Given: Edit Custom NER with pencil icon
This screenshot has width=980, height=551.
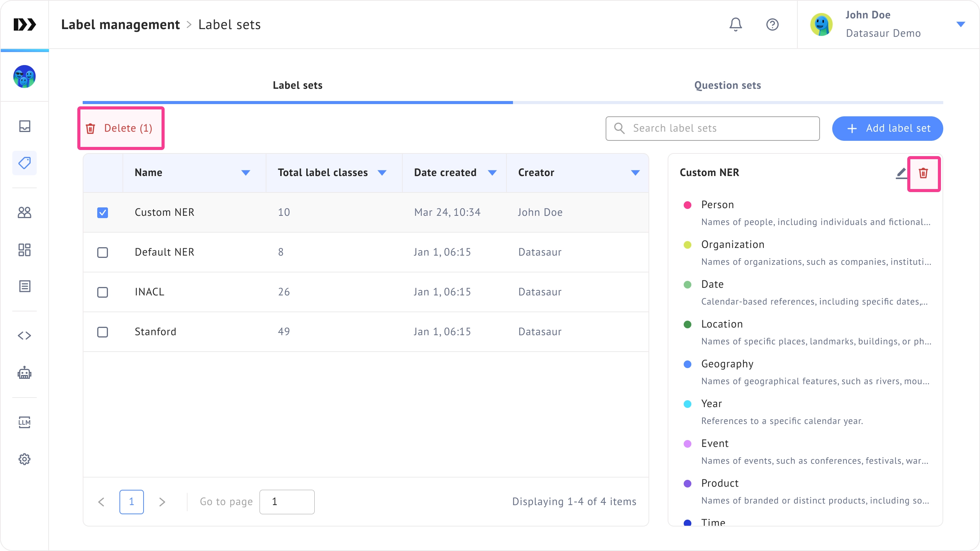Looking at the screenshot, I should tap(902, 173).
